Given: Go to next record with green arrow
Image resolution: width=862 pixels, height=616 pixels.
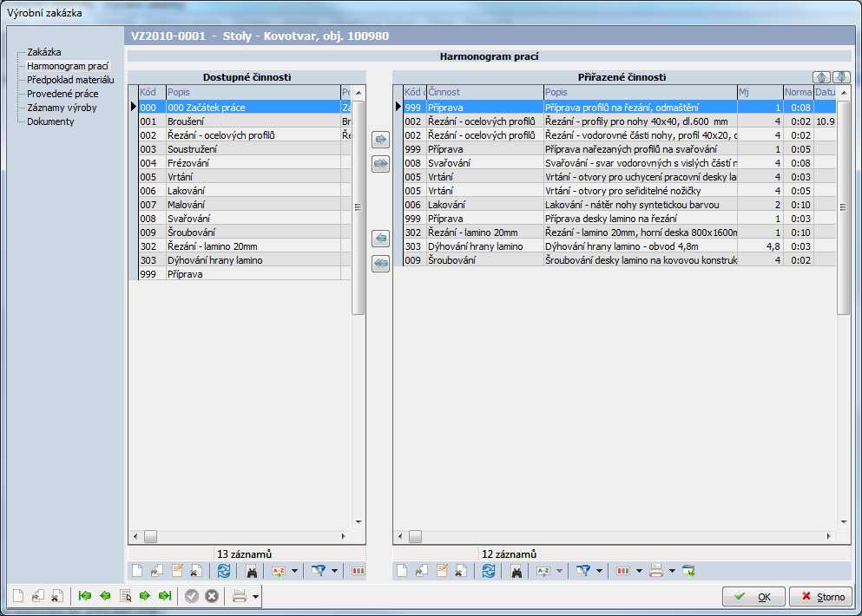Looking at the screenshot, I should click(x=145, y=596).
